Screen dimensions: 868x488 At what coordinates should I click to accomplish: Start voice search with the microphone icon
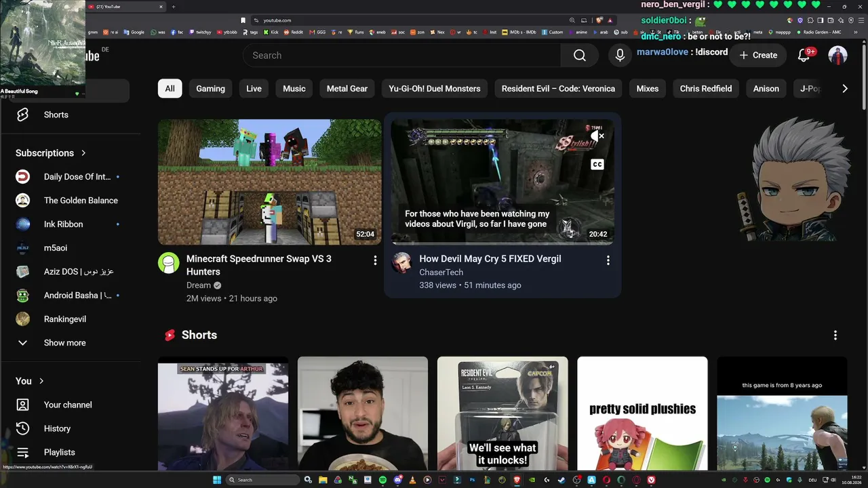620,56
